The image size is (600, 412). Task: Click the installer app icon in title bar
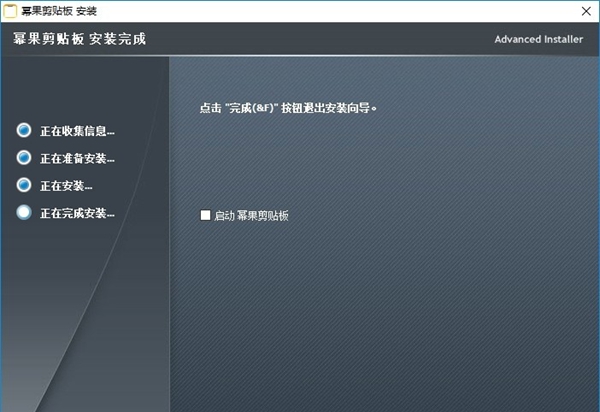click(10, 11)
